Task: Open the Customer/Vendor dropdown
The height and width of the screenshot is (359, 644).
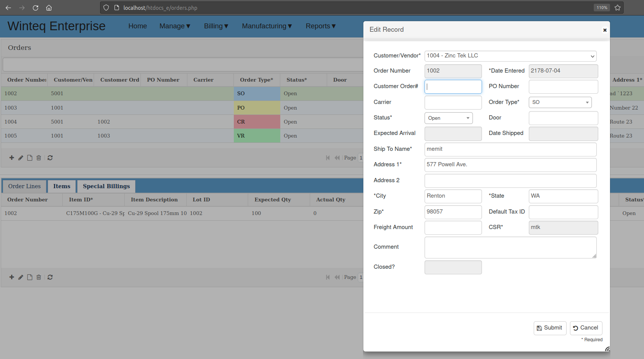Action: click(510, 56)
